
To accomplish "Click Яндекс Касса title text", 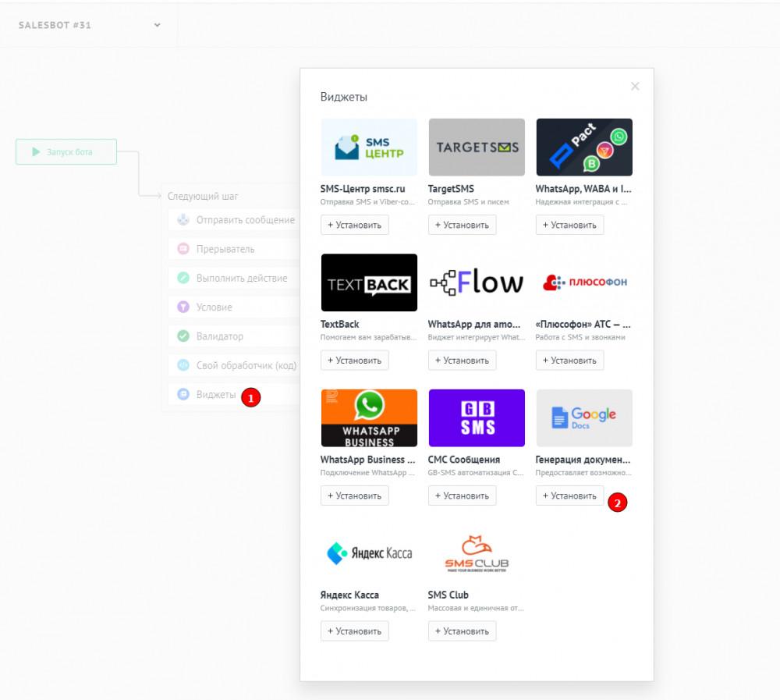I will point(349,595).
